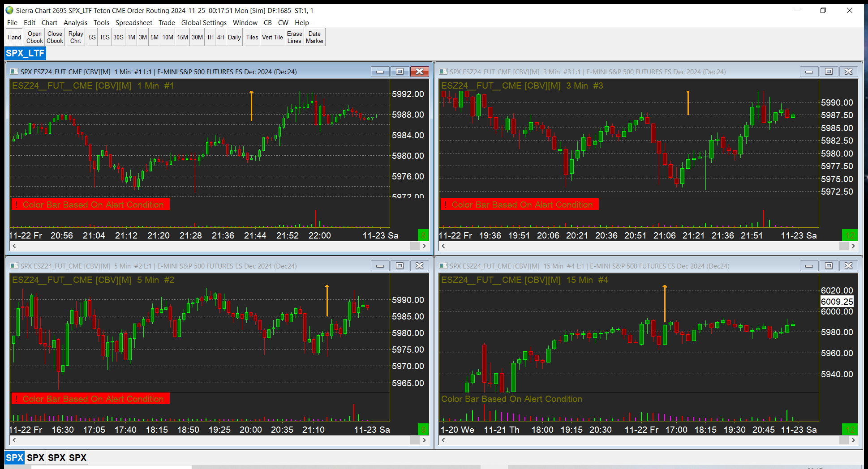Select the second SPX chart tab at bottom
The image size is (868, 469).
click(35, 457)
